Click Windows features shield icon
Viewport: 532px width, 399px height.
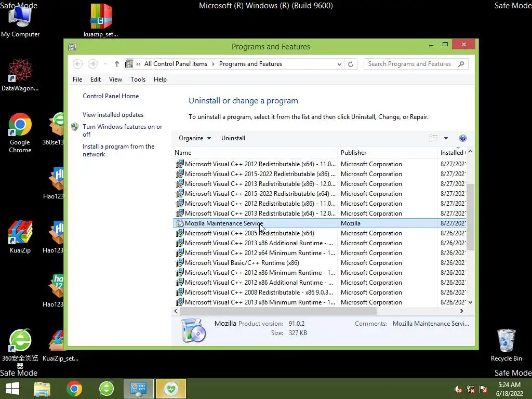pyautogui.click(x=75, y=127)
